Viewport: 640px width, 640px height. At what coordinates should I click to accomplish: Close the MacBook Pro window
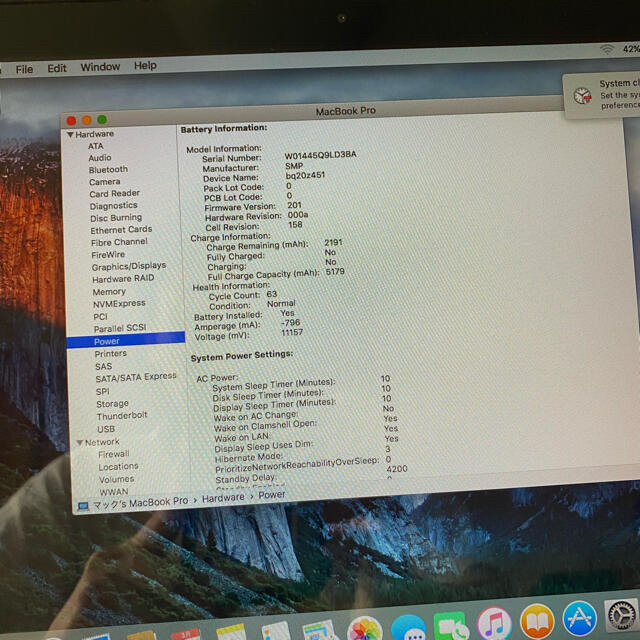[x=71, y=120]
